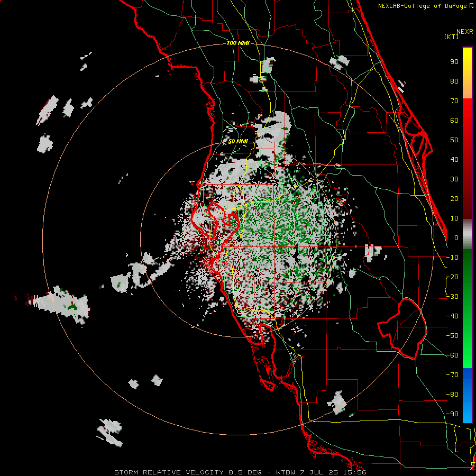Click the NEXR label above the color scale
Viewport: 476px width, 476px height.
click(x=465, y=32)
